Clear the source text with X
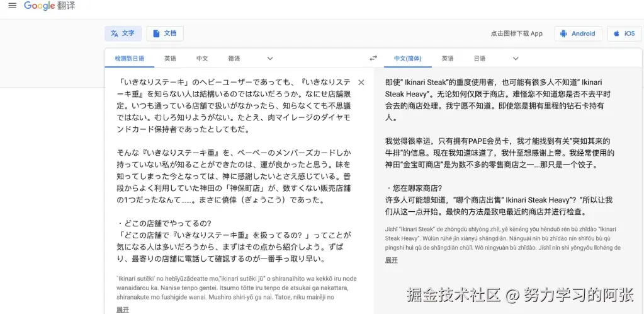This screenshot has width=644, height=314. click(361, 83)
